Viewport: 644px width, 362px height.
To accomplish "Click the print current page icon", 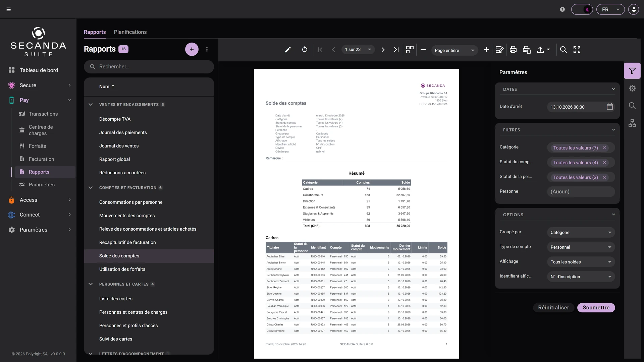I will 527,50.
